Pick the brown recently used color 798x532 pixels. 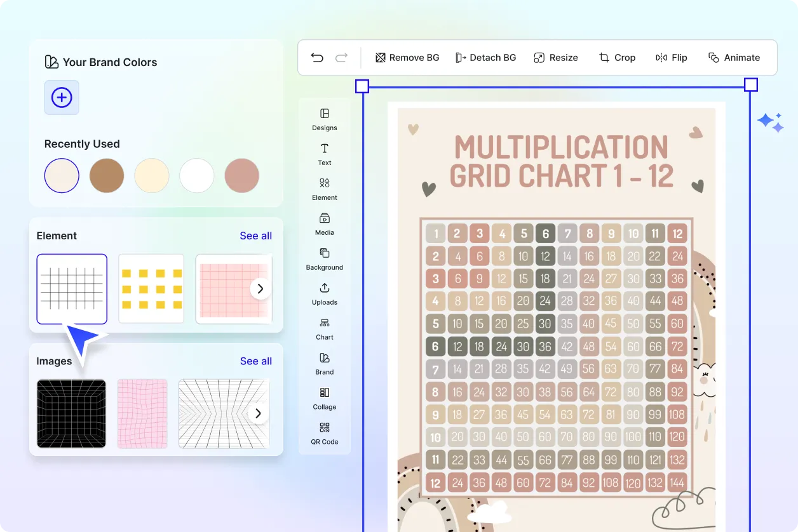(107, 176)
